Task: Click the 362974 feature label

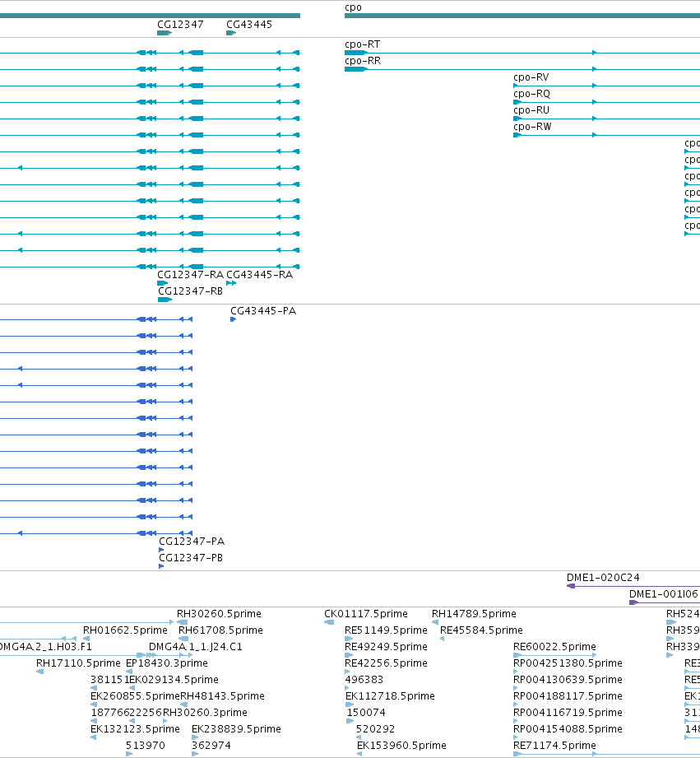Action: pos(211,746)
